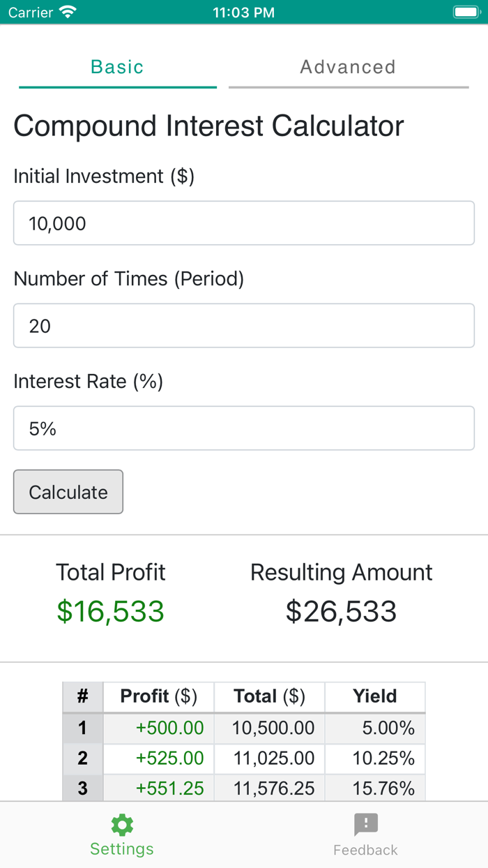The width and height of the screenshot is (488, 868).
Task: Focus the Interest Rate field showing 5%
Action: click(243, 428)
